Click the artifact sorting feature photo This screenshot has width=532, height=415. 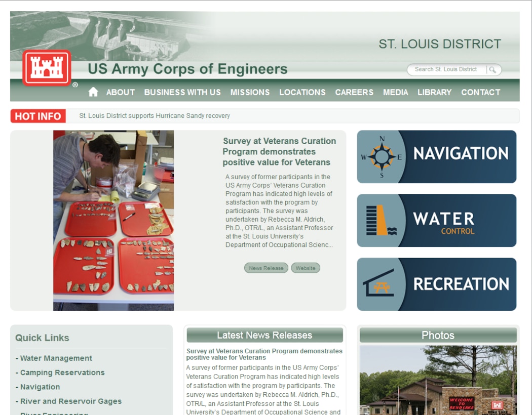point(113,220)
